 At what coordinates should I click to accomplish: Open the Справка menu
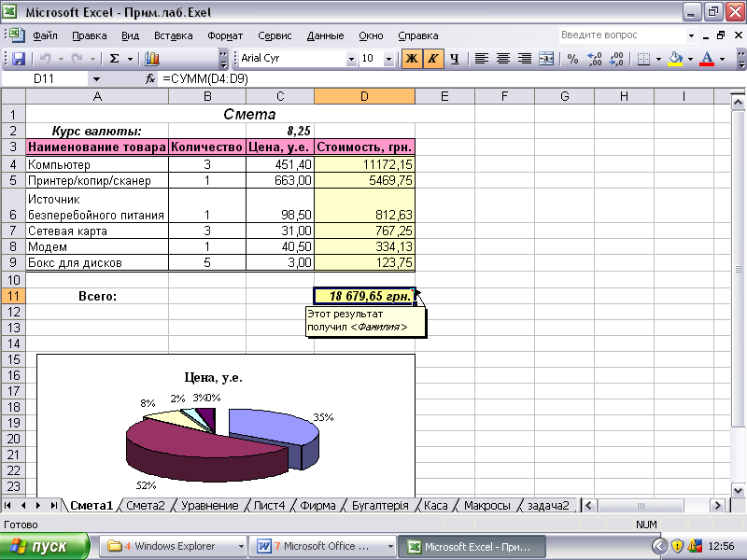417,35
